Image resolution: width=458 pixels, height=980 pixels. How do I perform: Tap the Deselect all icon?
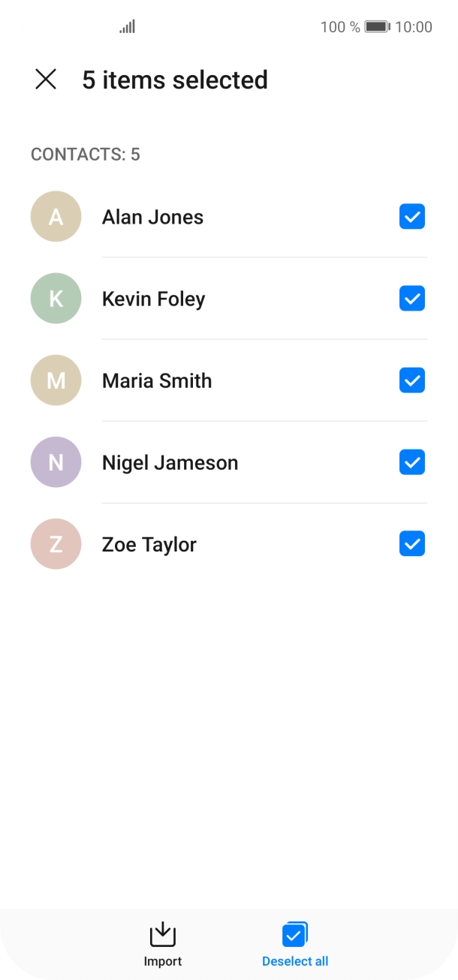click(294, 934)
